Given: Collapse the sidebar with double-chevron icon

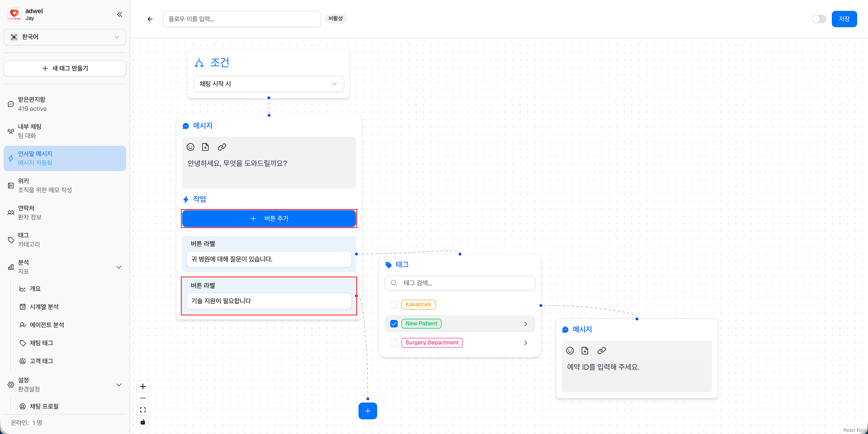Looking at the screenshot, I should (119, 14).
